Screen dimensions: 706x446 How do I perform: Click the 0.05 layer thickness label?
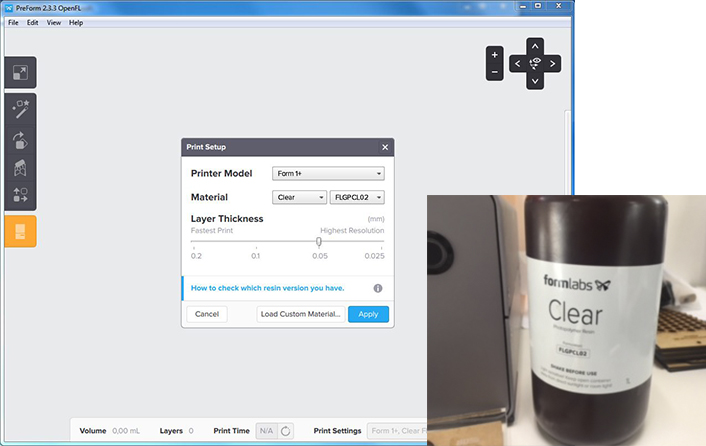tap(320, 256)
